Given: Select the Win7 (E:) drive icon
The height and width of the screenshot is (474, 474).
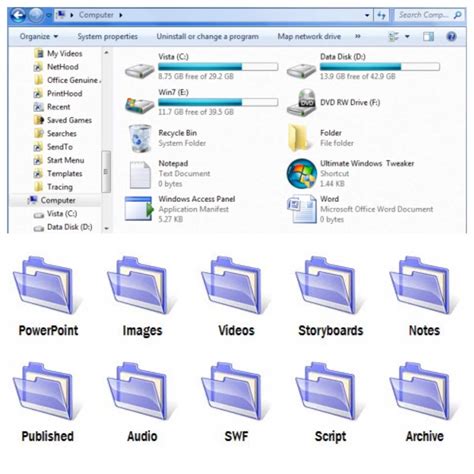Looking at the screenshot, I should [140, 105].
